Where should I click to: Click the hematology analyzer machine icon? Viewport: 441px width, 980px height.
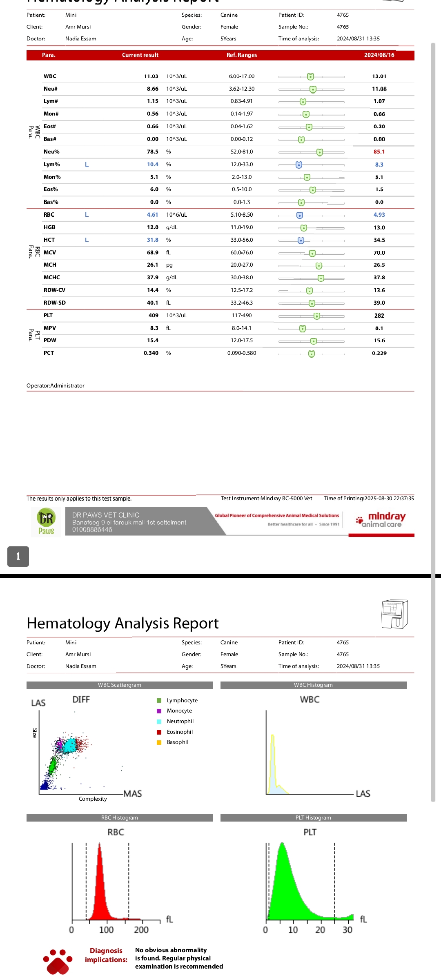coord(394,614)
